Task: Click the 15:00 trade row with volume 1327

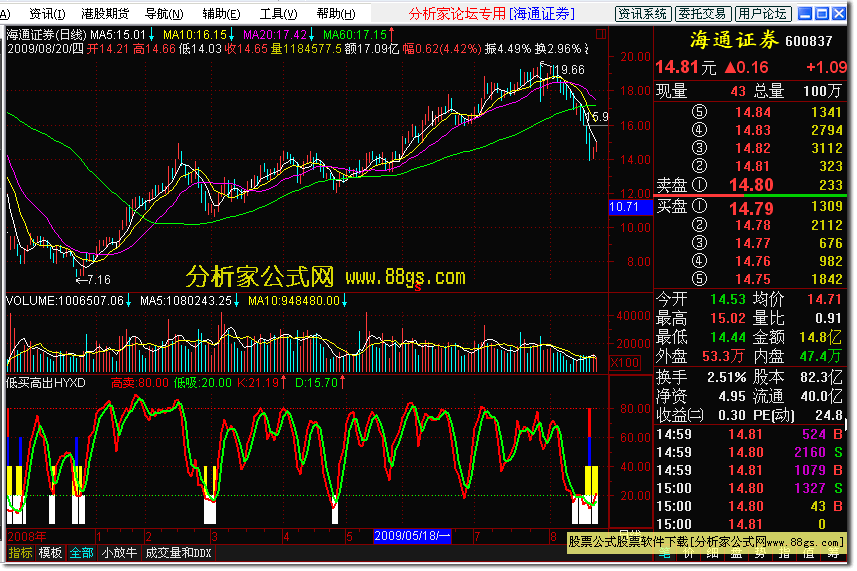Action: (x=749, y=488)
